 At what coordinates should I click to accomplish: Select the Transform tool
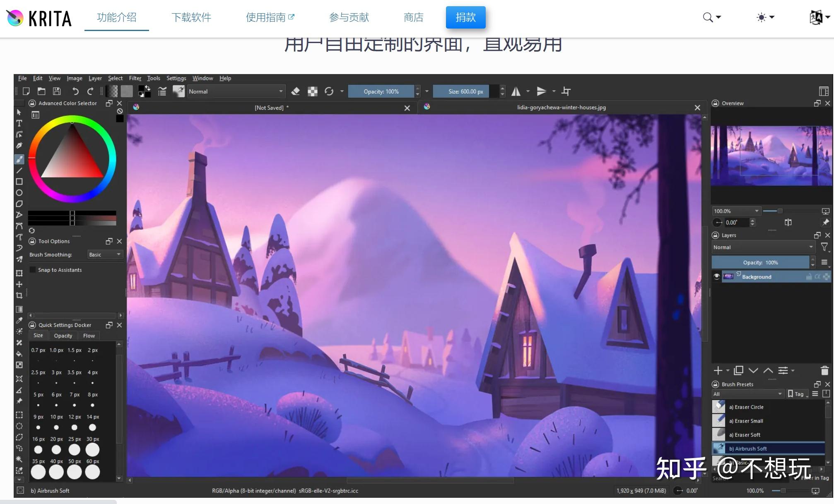19,273
